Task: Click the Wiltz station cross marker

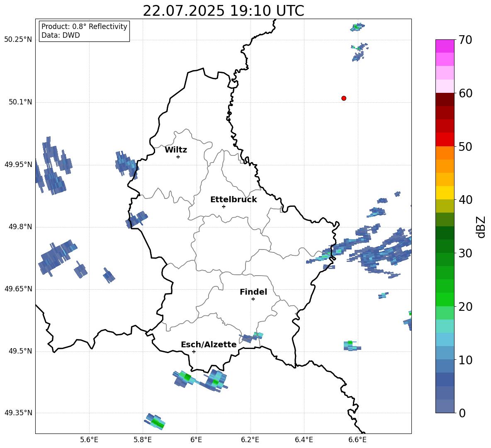Action: (x=178, y=157)
